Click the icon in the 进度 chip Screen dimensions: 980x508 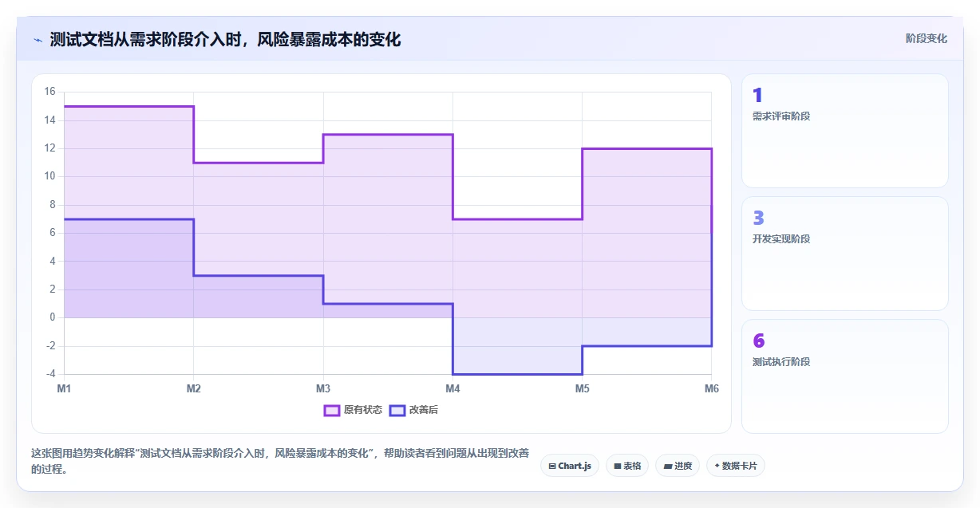click(x=667, y=466)
